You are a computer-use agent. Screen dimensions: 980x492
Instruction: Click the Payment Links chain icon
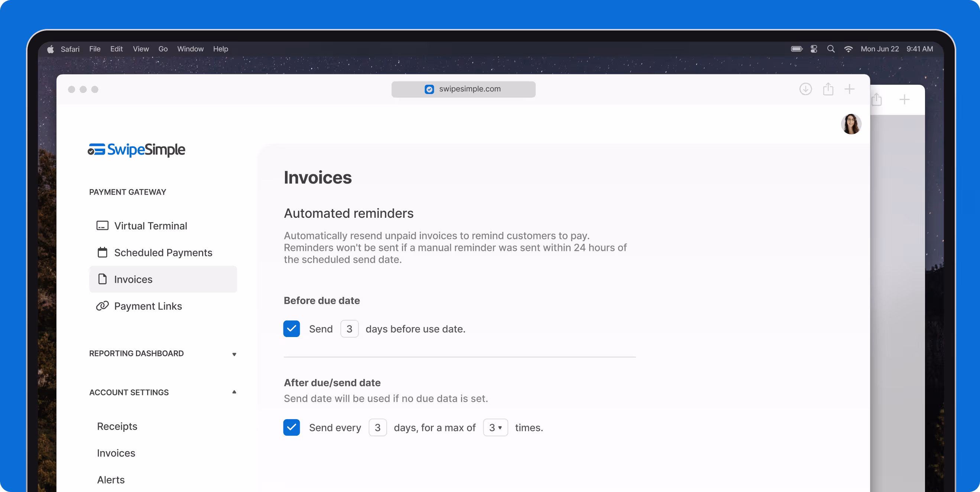coord(102,306)
